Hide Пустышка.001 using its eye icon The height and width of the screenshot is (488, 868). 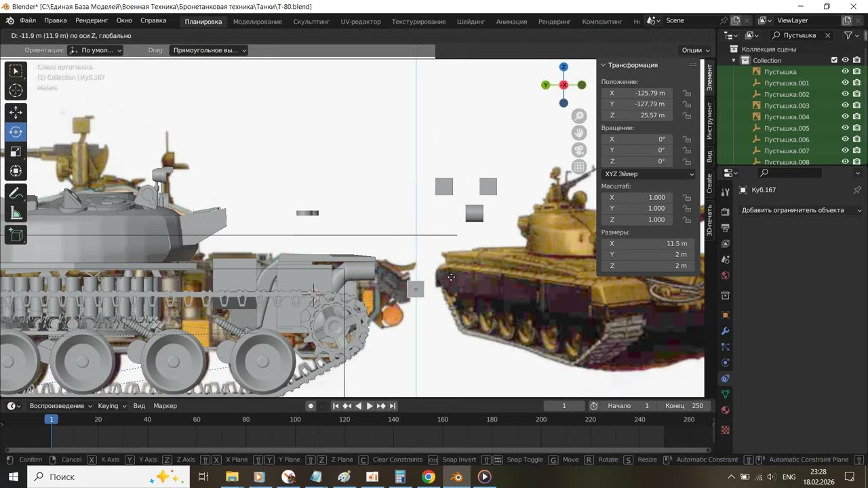[x=846, y=83]
